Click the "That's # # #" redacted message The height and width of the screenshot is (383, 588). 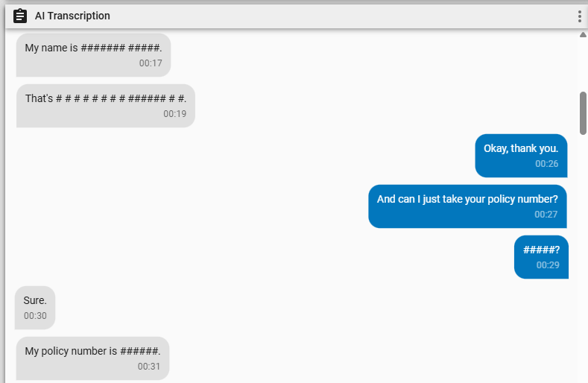105,106
